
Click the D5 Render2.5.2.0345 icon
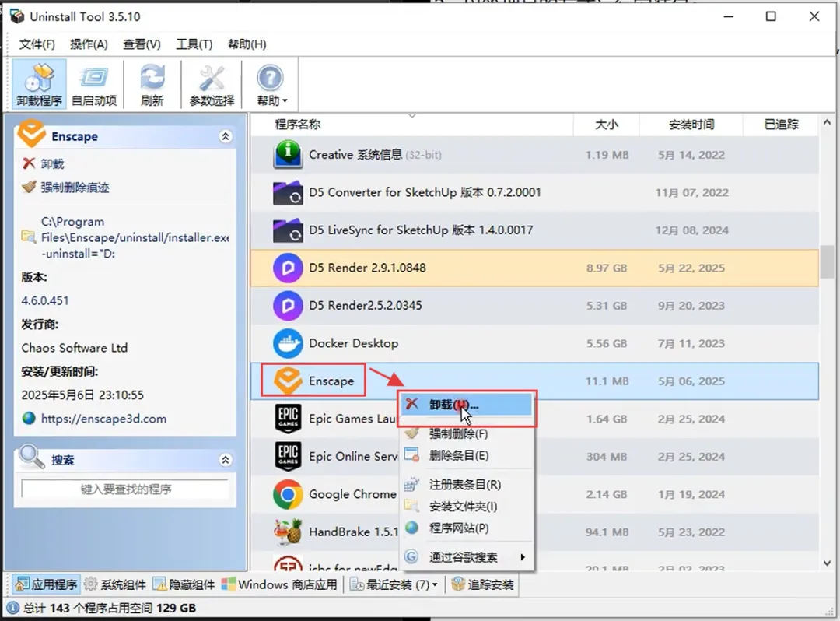(x=288, y=305)
